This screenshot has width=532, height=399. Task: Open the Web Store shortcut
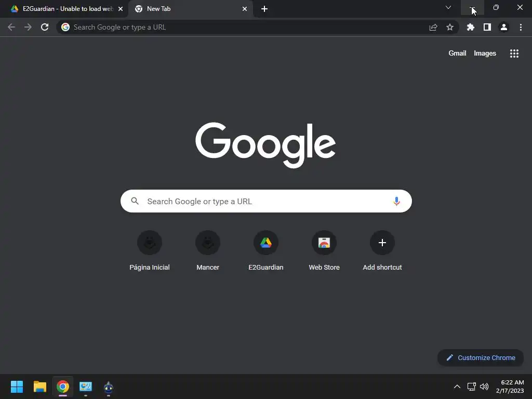324,250
